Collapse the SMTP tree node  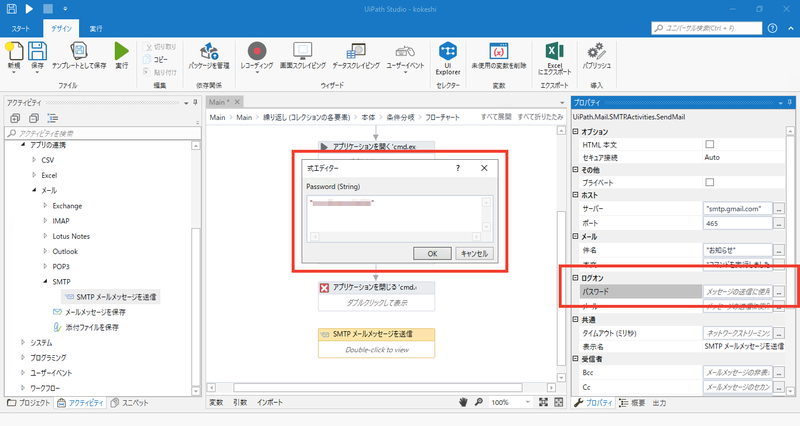tap(45, 281)
